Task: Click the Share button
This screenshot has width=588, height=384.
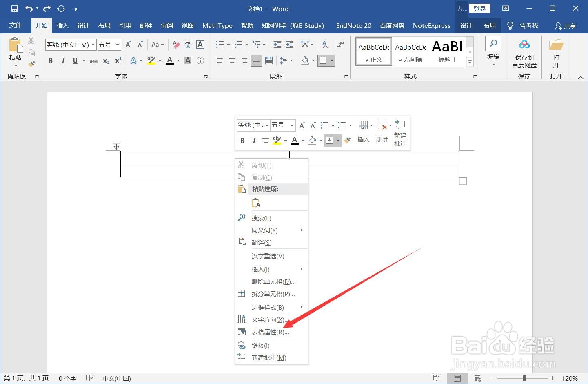Action: click(x=566, y=26)
